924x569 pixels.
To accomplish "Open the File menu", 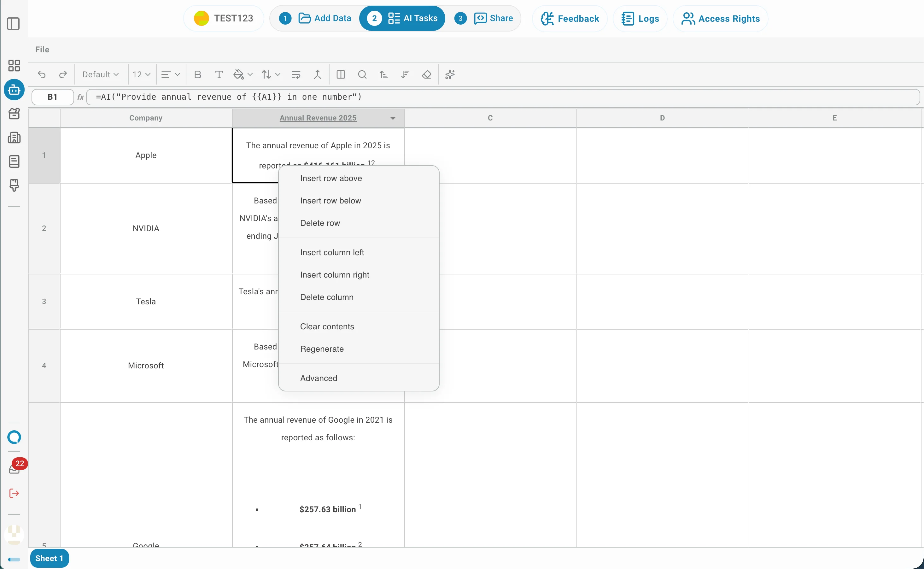I will (x=42, y=49).
